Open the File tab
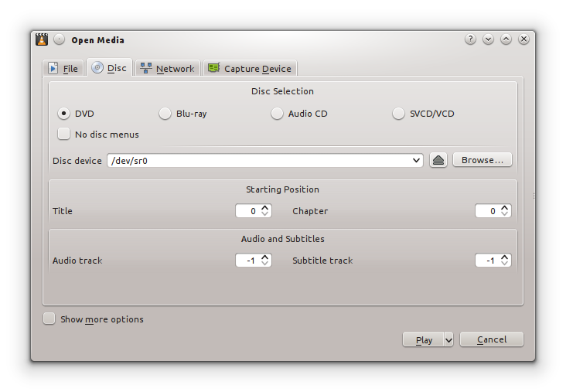This screenshot has height=392, width=566. coord(63,69)
